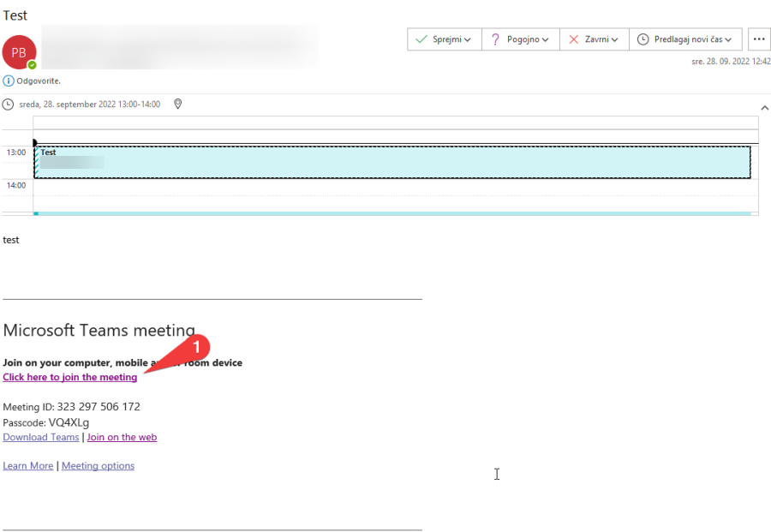Click the clock icon on Predlagaj novi čas
771x532 pixels.
(x=643, y=39)
